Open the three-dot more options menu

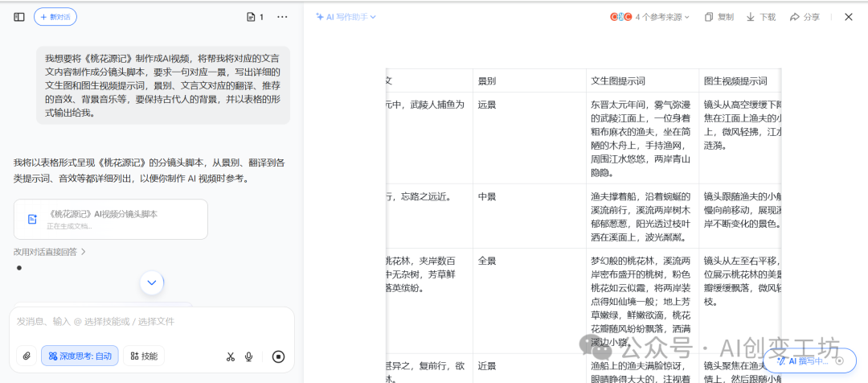(x=282, y=17)
